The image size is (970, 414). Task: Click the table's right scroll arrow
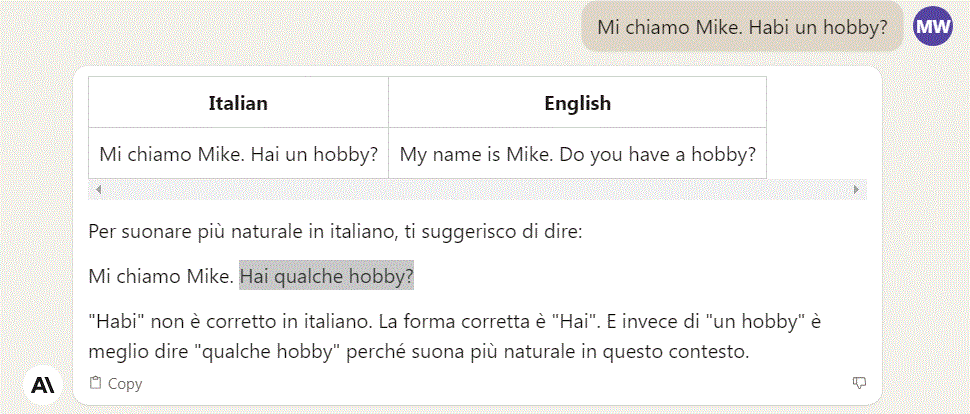(857, 189)
